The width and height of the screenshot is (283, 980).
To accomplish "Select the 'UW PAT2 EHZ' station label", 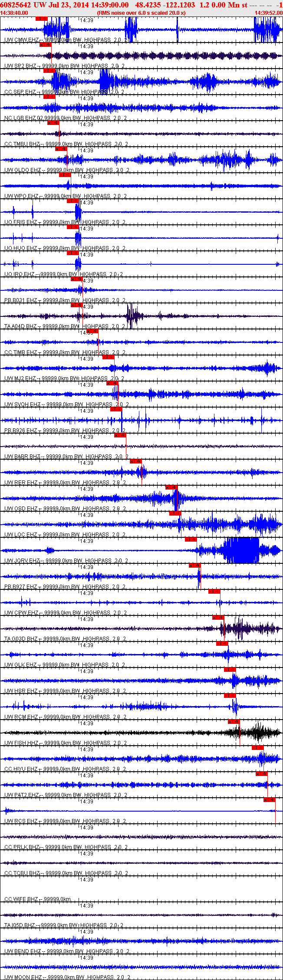I will tap(22, 795).
